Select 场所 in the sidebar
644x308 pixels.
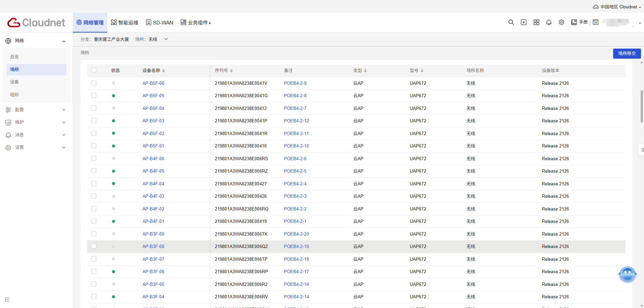(36, 69)
